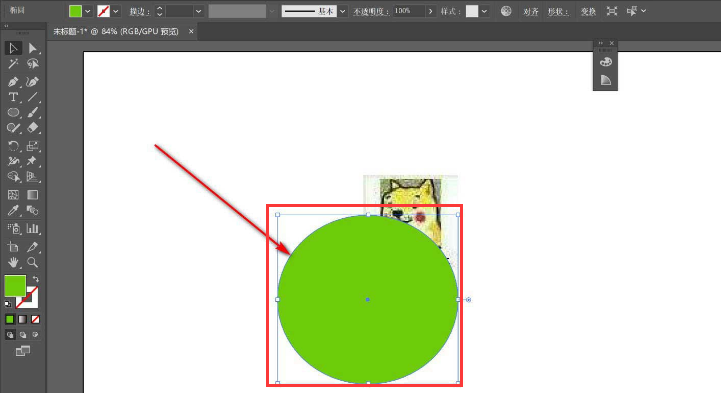Select the Eyedropper tool
Image resolution: width=721 pixels, height=393 pixels.
[13, 211]
